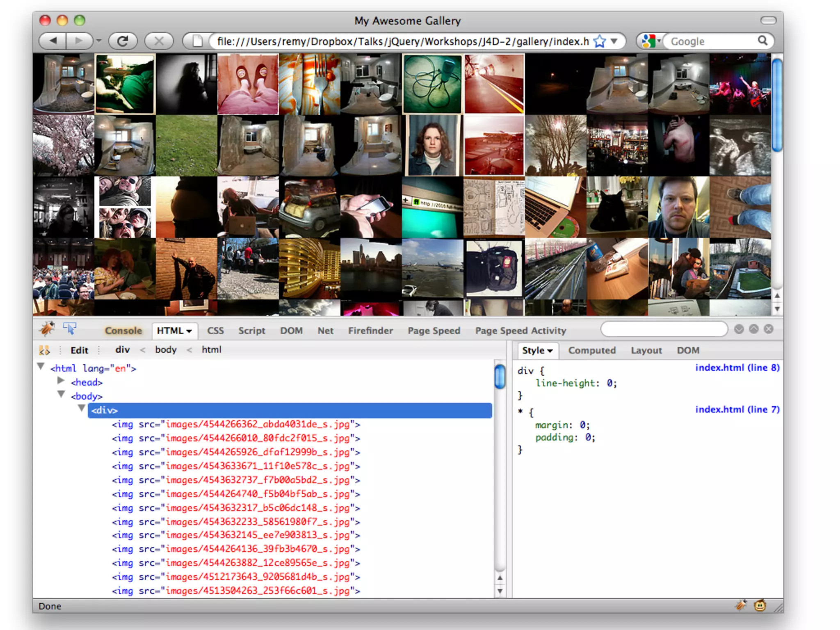
Task: Click the Greasemonkey monkey status icon
Action: click(x=760, y=605)
